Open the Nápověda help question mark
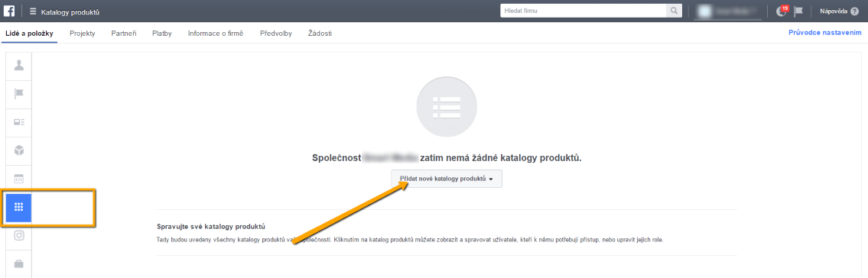Viewport: 868px width, 278px height. tap(855, 11)
